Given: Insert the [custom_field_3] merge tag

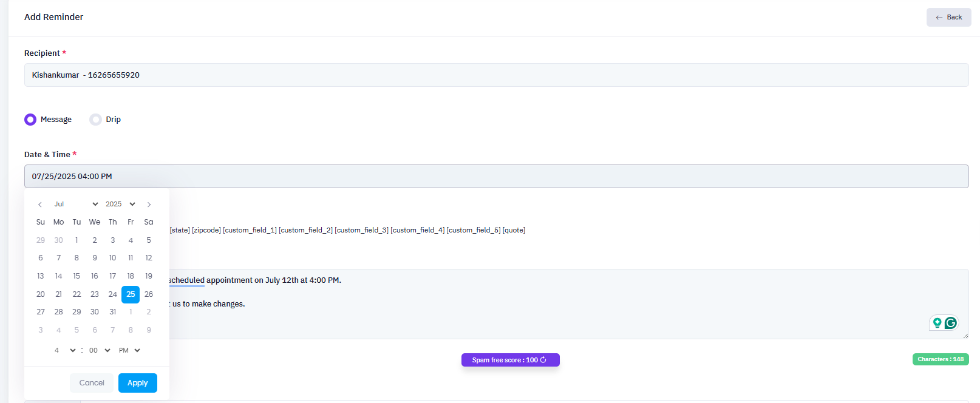Looking at the screenshot, I should coord(361,230).
